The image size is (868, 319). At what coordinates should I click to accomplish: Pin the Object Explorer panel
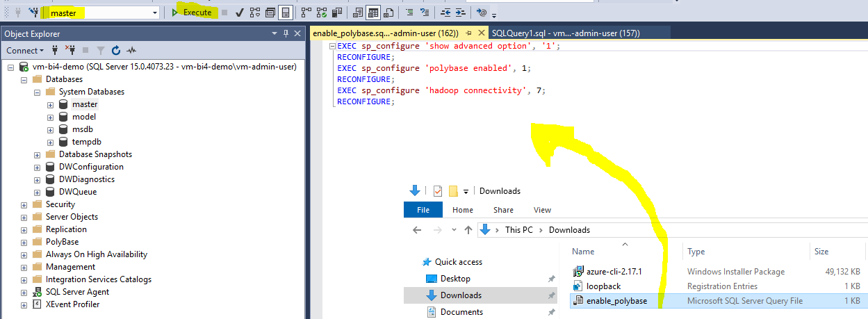286,34
